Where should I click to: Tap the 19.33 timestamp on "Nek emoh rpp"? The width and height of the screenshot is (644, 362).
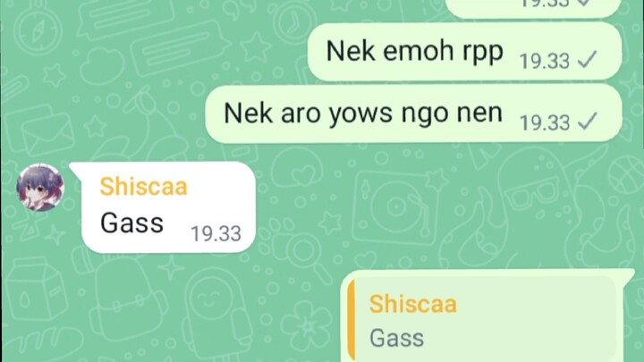(545, 62)
